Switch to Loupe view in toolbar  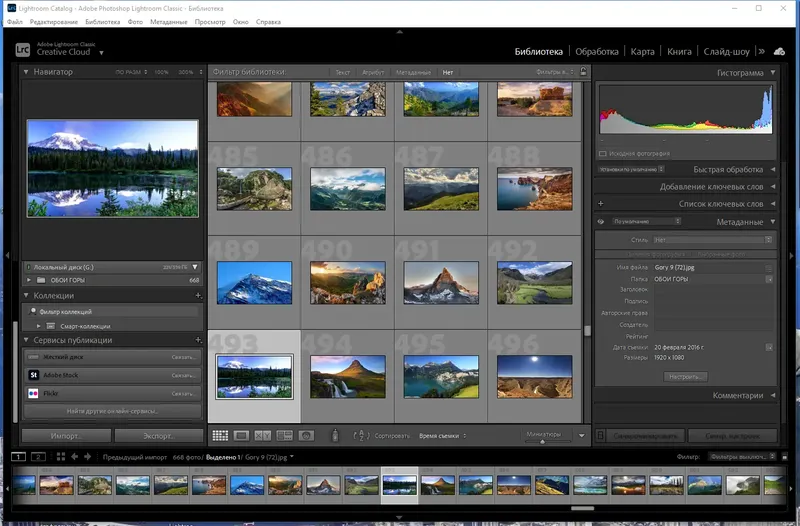coord(241,436)
